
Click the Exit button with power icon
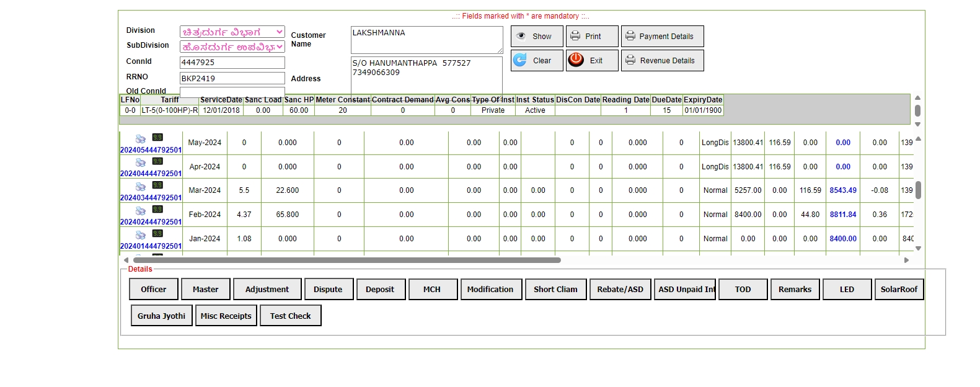(592, 60)
